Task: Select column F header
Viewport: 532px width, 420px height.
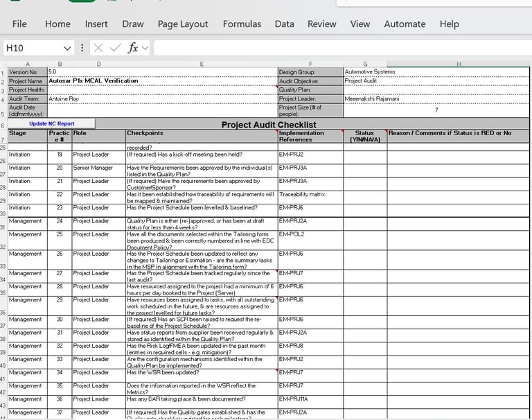Action: pos(310,64)
